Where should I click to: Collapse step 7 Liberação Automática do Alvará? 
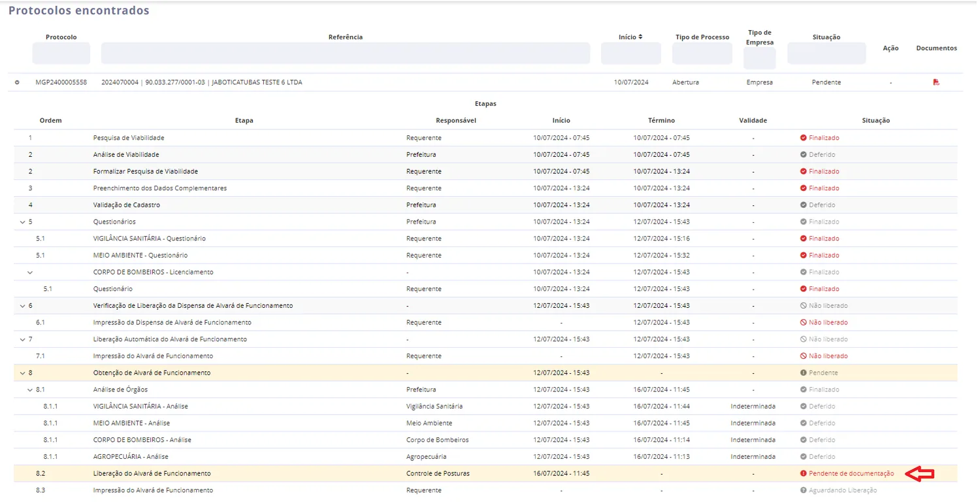[x=22, y=339]
